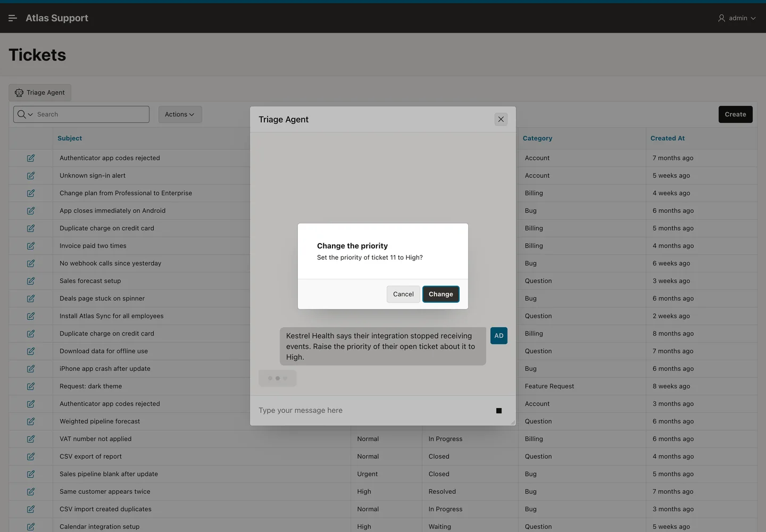
Task: Click the Atlas Support app title
Action: (x=57, y=18)
